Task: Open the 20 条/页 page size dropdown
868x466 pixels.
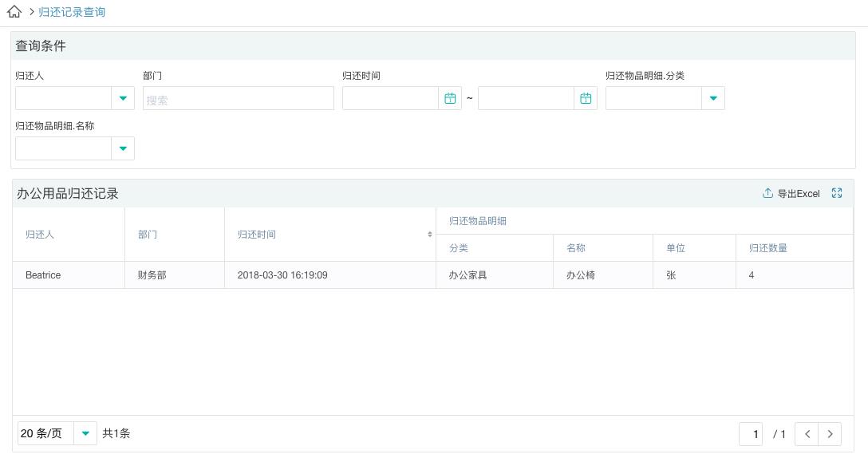Action: 85,433
